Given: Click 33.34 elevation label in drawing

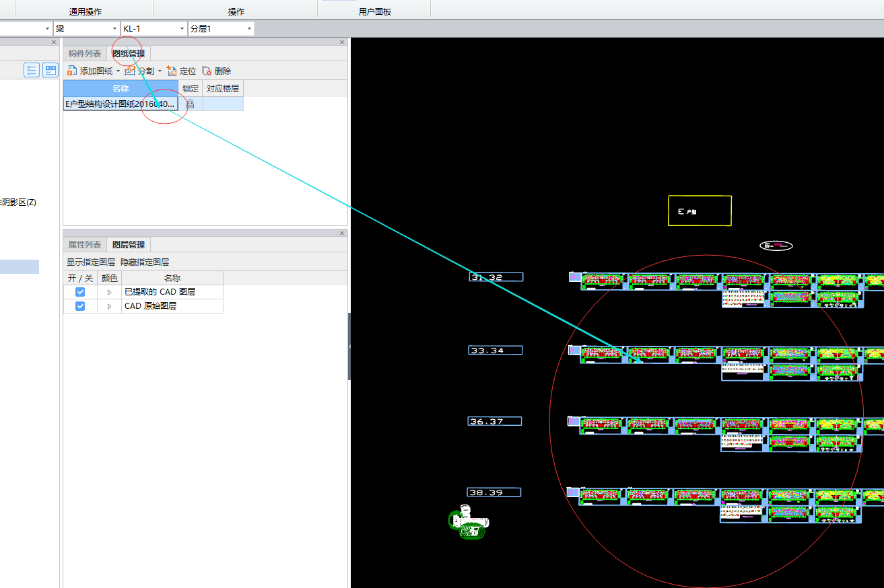Looking at the screenshot, I should point(496,351).
